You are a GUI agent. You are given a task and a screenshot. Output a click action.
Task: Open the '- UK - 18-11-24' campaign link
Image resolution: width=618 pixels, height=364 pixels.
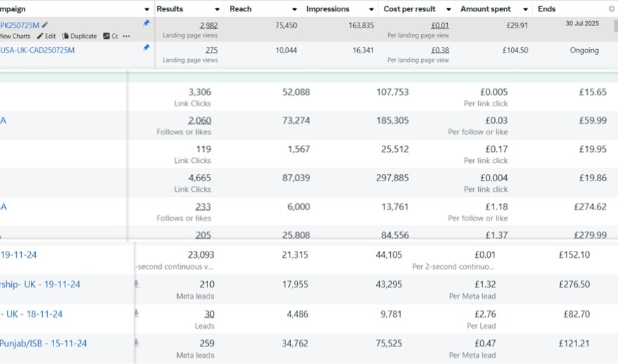coord(31,314)
